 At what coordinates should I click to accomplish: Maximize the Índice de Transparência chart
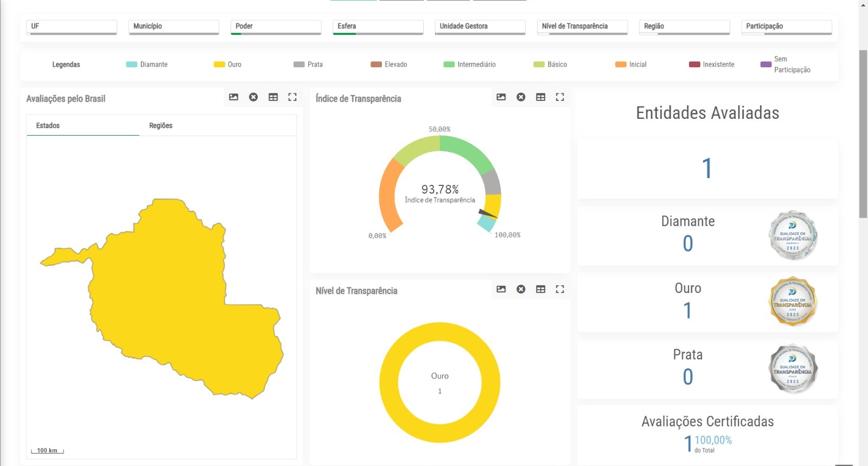[560, 97]
